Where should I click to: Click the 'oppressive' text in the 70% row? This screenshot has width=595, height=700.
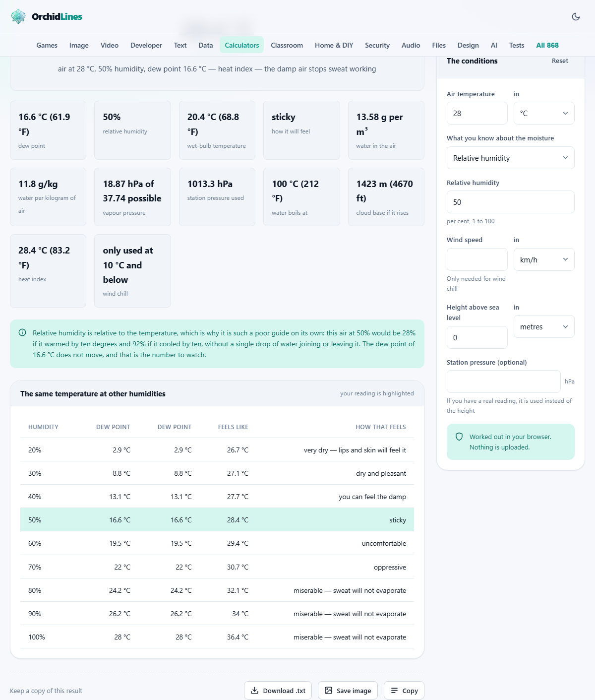click(390, 567)
